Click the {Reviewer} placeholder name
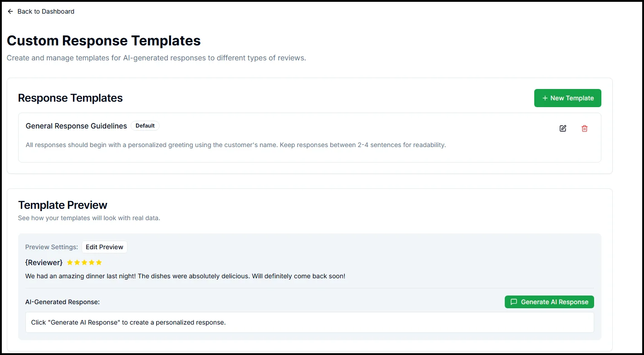 tap(44, 262)
